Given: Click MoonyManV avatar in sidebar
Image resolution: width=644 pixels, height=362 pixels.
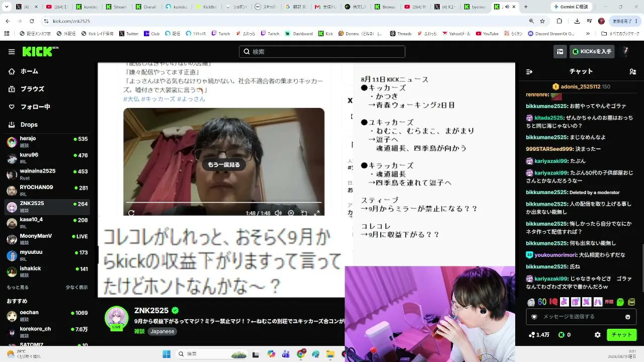Looking at the screenshot, I should click(x=12, y=239).
